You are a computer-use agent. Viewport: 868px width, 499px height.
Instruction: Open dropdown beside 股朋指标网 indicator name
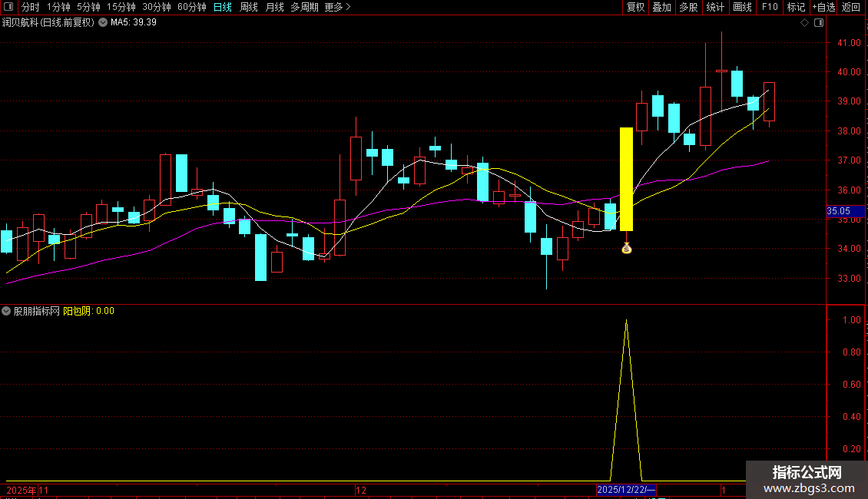coord(6,311)
